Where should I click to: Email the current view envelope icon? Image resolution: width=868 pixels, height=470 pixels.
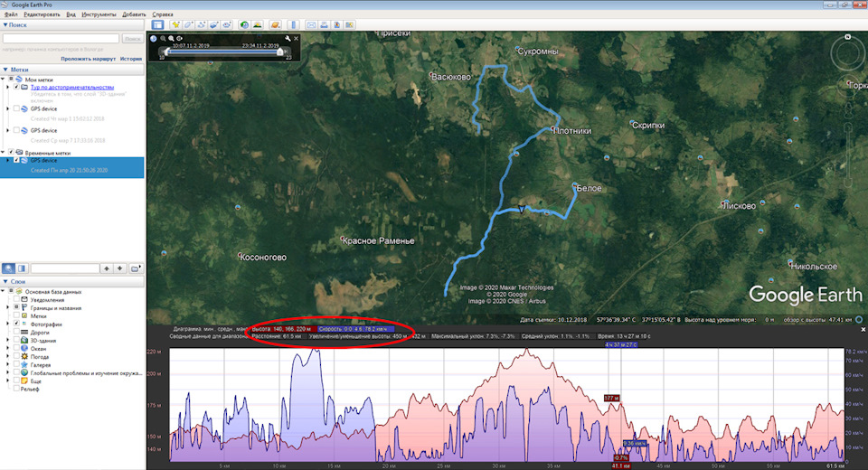(311, 25)
